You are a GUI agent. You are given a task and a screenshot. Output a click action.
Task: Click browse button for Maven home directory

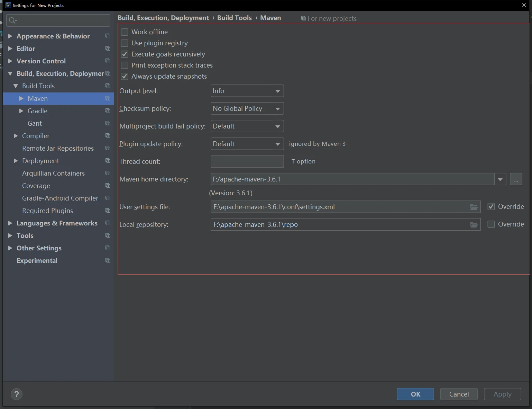(516, 179)
